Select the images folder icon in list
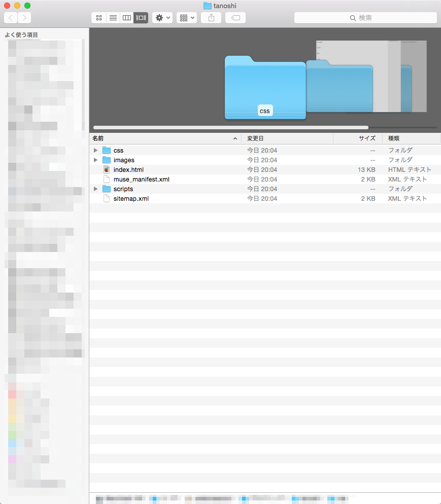The height and width of the screenshot is (504, 441). click(107, 160)
